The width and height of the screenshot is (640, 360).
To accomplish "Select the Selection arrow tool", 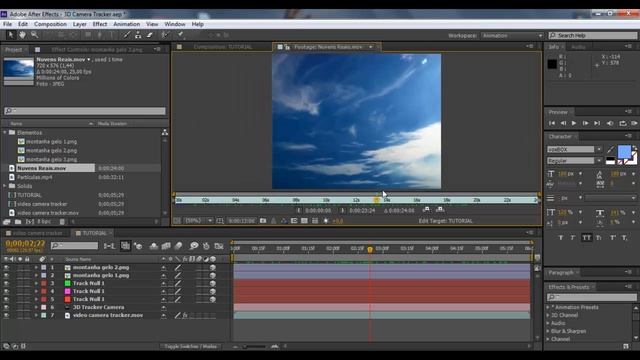I will coord(11,35).
